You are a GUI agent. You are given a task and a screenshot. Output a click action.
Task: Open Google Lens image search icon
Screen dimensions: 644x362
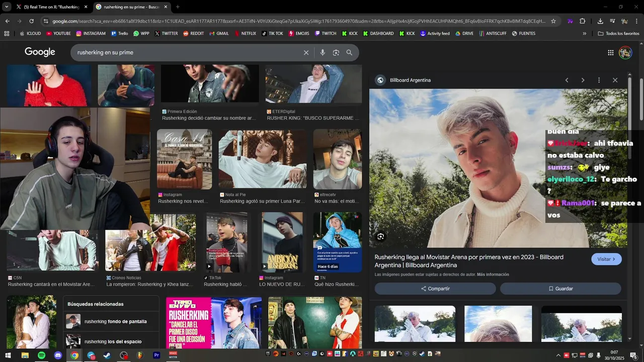point(336,52)
